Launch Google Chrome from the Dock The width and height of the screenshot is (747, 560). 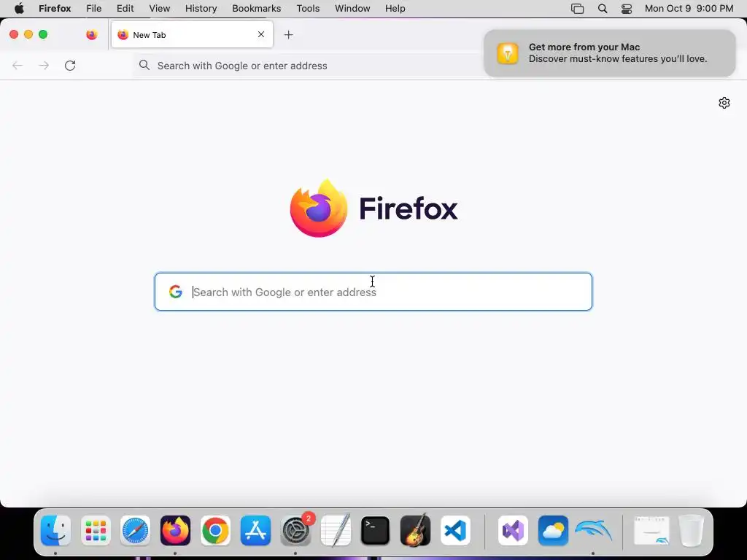215,531
